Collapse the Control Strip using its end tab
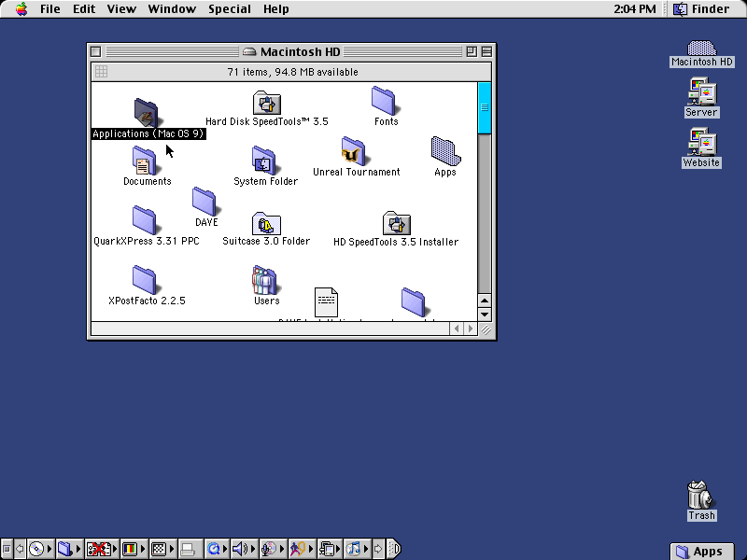 (392, 548)
